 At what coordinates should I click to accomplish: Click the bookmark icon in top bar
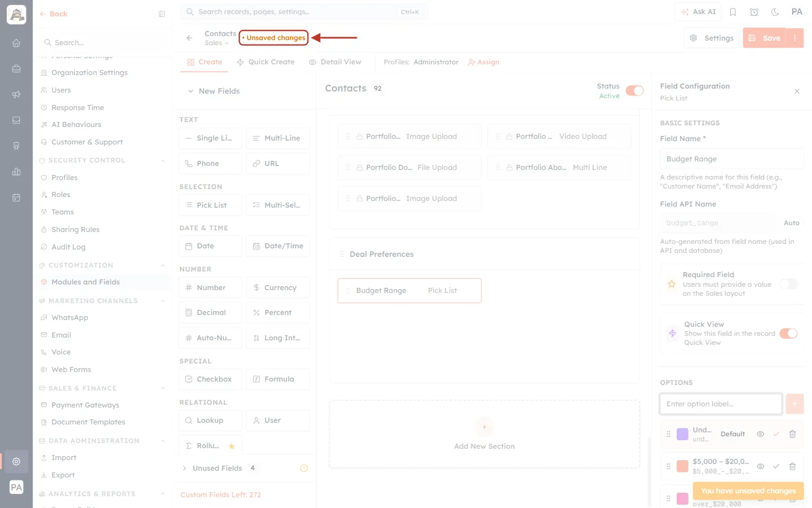[733, 12]
